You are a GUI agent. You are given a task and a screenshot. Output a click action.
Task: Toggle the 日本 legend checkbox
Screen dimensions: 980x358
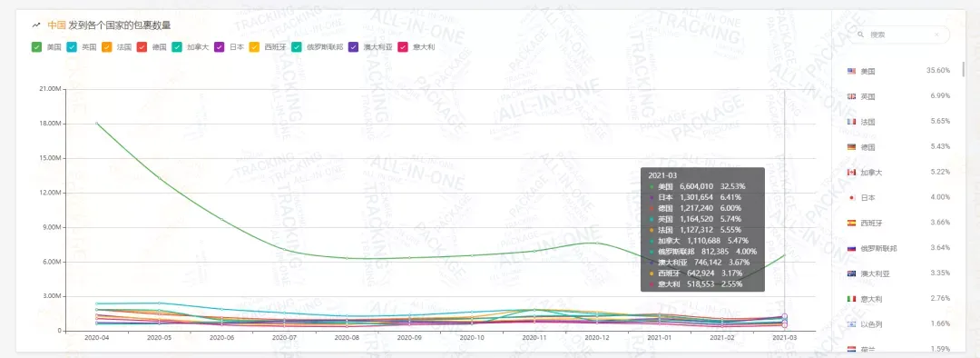pyautogui.click(x=220, y=47)
